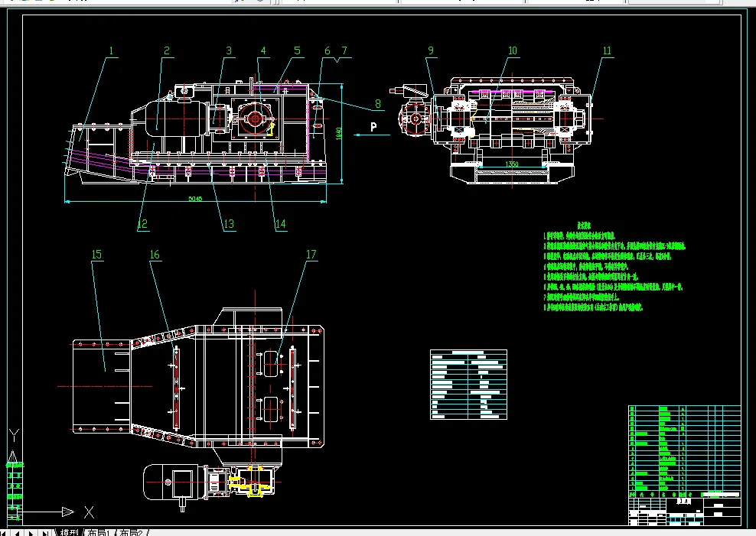Click the next layout tab arrow
This screenshot has height=536, width=756.
[x=31, y=533]
